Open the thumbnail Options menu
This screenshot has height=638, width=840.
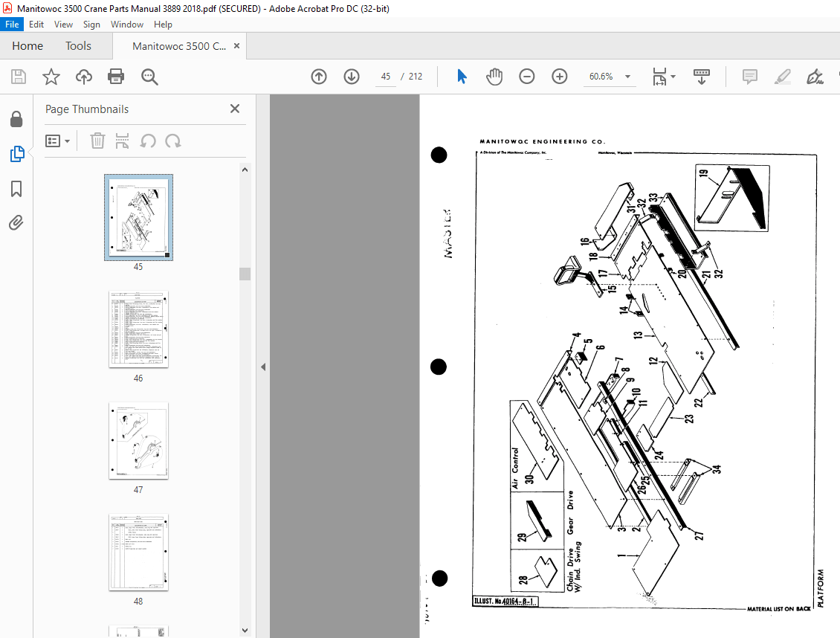58,141
